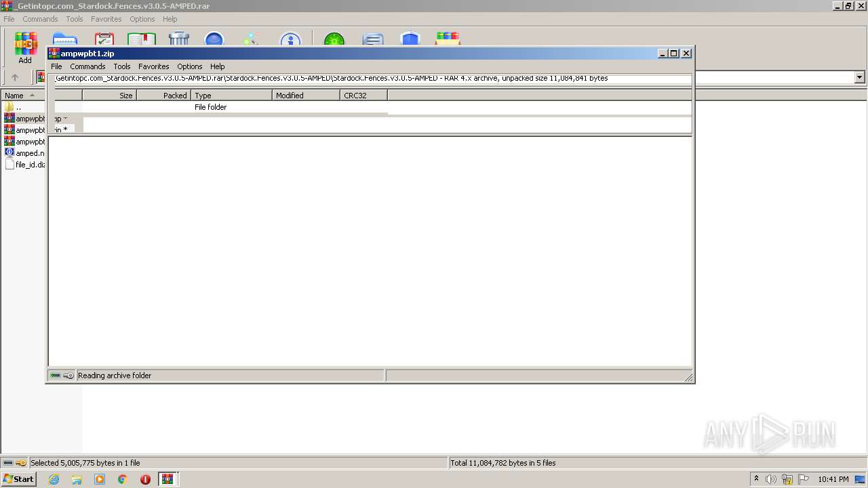868x488 pixels.
Task: Open Favorites menu in ampwpbt1.zip window
Action: pos(154,66)
